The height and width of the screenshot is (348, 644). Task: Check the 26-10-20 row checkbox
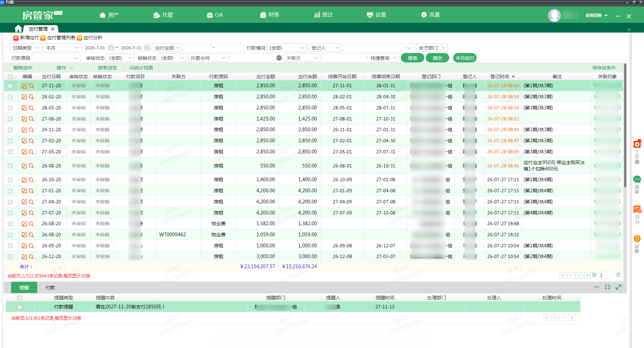pos(10,180)
